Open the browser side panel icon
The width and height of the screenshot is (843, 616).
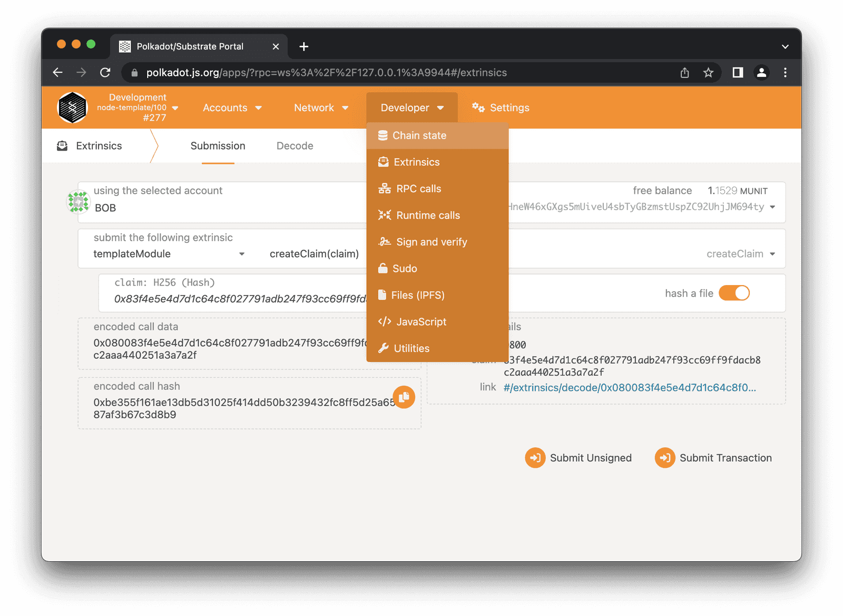738,73
